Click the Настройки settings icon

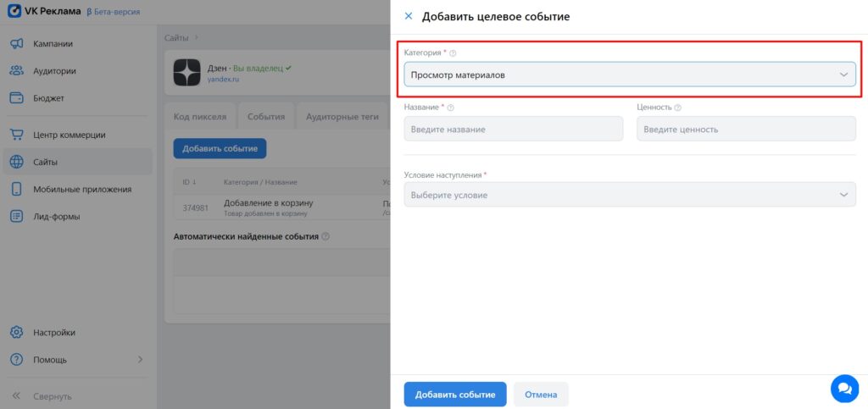point(16,333)
